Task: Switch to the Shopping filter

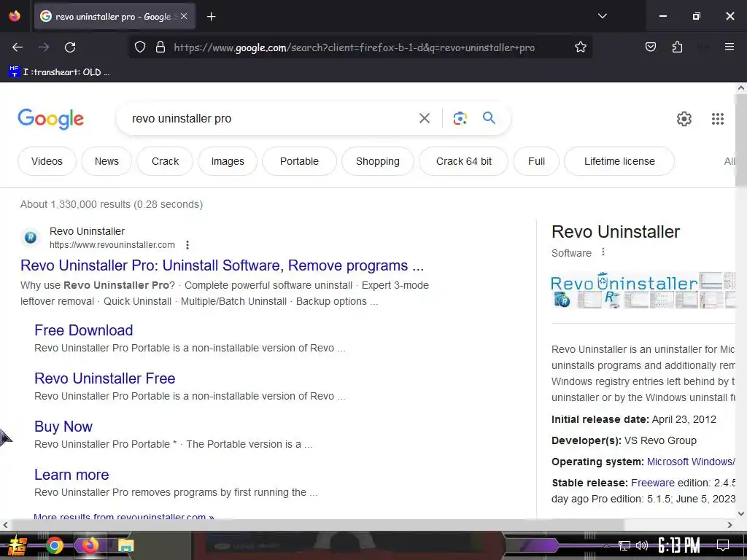Action: [377, 161]
